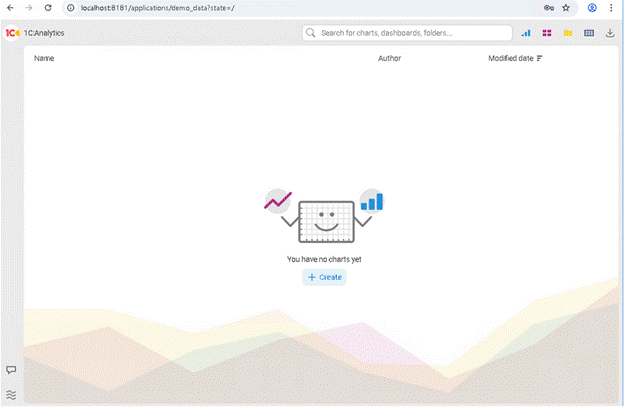Viewport: 624px width, 408px height.
Task: Click the Create button
Action: click(x=324, y=277)
